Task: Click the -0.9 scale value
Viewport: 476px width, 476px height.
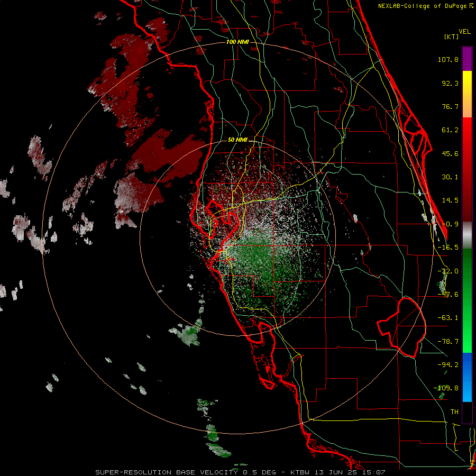Action: (x=450, y=224)
